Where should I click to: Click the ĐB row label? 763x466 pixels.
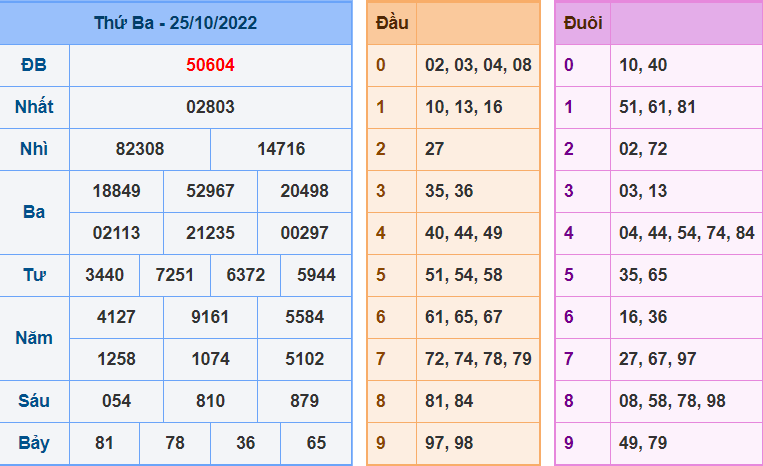[x=34, y=65]
